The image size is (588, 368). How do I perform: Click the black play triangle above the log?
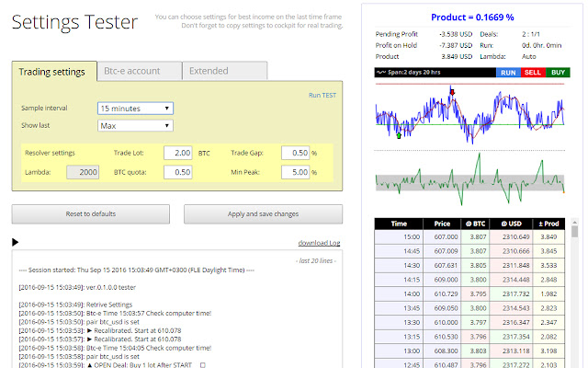pos(15,242)
